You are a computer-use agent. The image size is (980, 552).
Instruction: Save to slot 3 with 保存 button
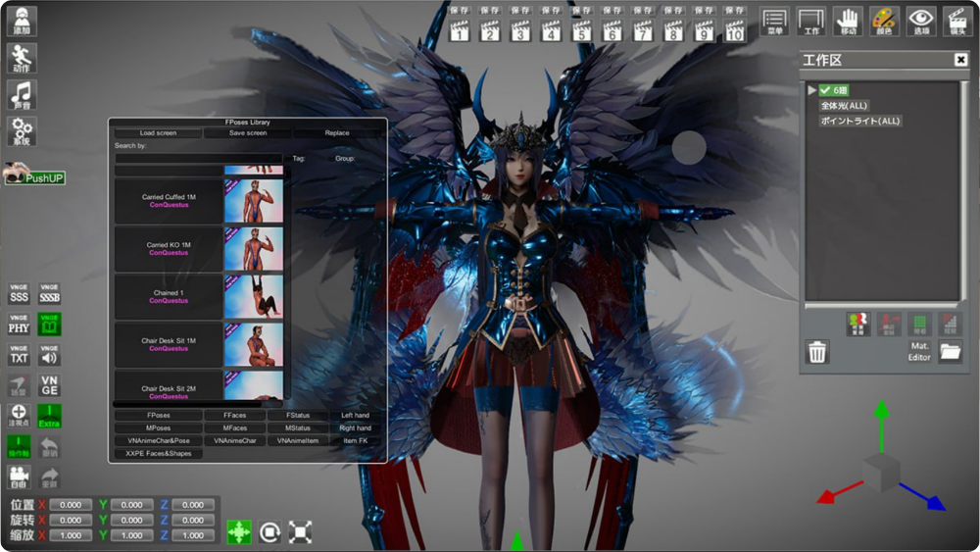[x=520, y=10]
